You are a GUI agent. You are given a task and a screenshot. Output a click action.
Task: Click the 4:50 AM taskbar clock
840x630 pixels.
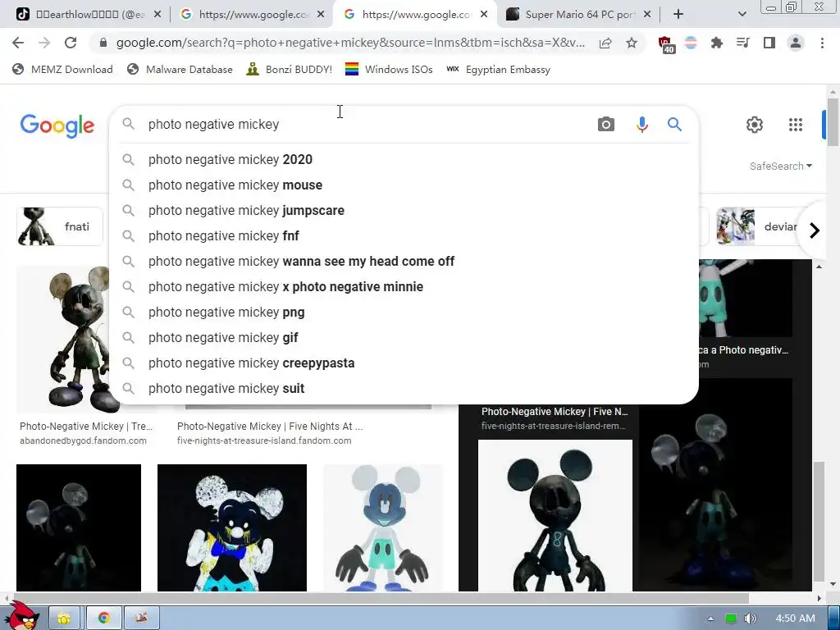[795, 619]
